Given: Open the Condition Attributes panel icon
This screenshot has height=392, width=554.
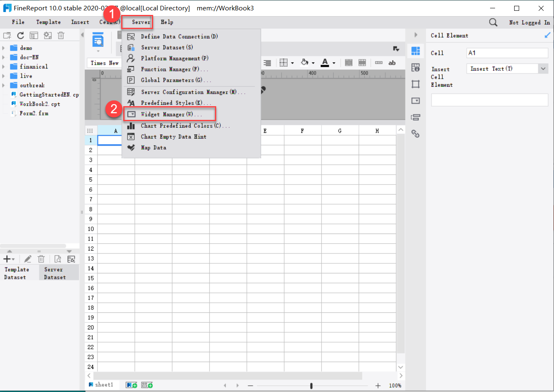Looking at the screenshot, I should pyautogui.click(x=416, y=117).
